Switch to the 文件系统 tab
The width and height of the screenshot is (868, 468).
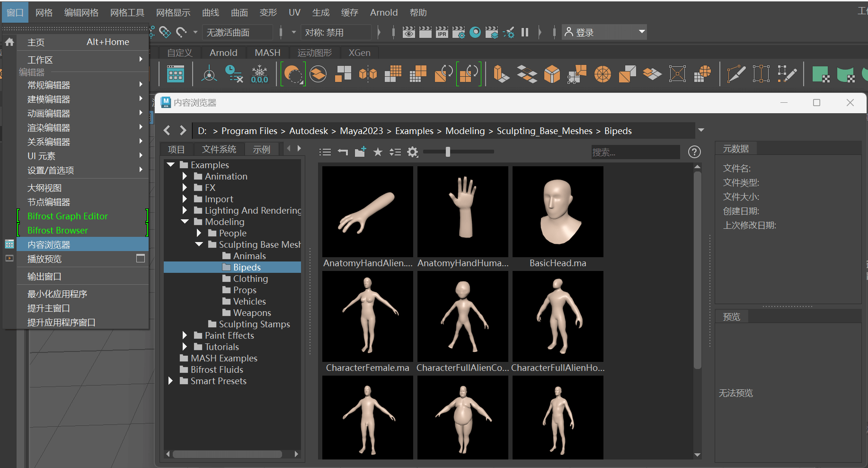pyautogui.click(x=219, y=149)
